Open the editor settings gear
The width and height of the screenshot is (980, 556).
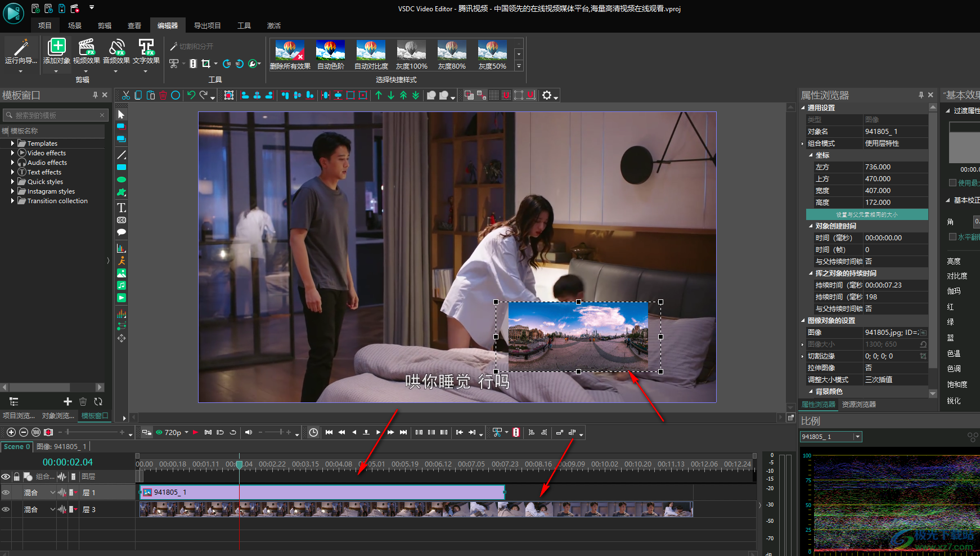547,95
